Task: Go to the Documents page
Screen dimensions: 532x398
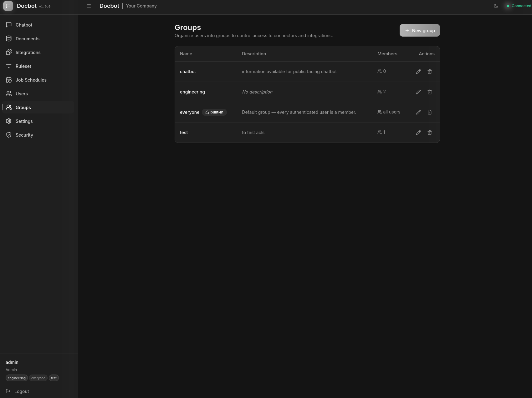Action: click(38, 39)
